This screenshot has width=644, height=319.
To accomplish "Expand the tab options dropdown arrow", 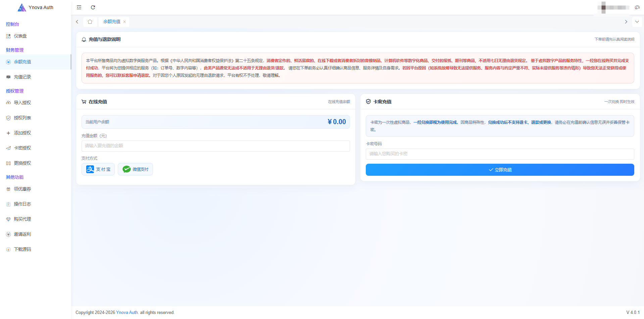I will 637,22.
